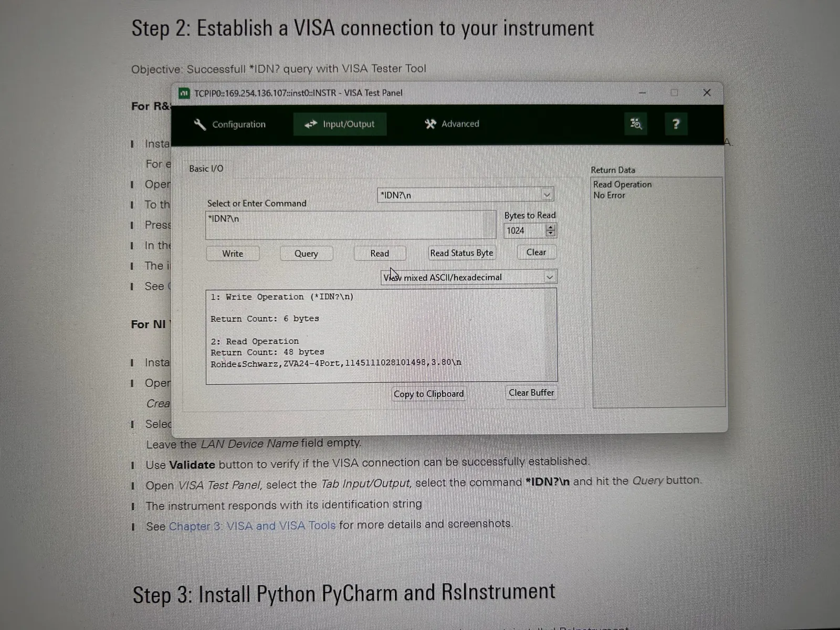Click the 'Rohde&Schwarz,ZVA24-4Port' response line
The width and height of the screenshot is (840, 630).
[336, 363]
